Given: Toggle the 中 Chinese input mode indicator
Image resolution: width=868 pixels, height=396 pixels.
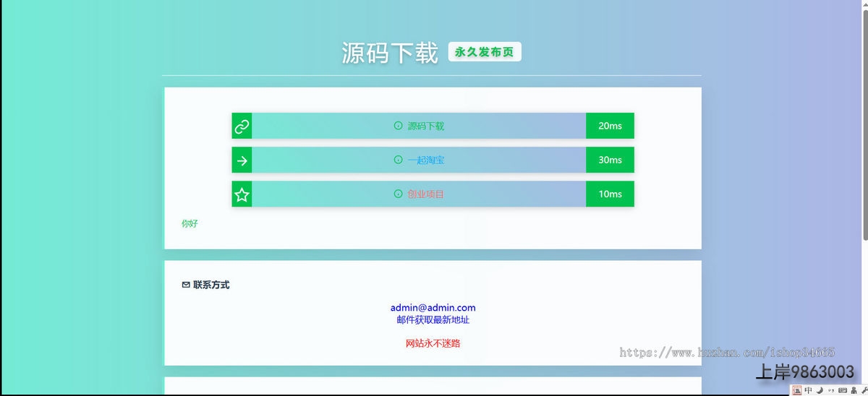Looking at the screenshot, I should tap(808, 390).
